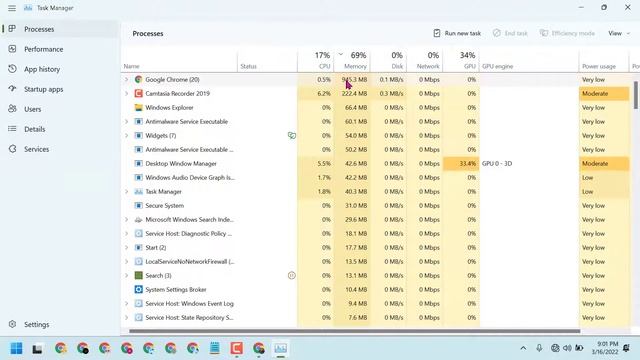This screenshot has height=360, width=640.
Task: Click the horizontal scrollbar under the process list
Action: click(x=354, y=331)
